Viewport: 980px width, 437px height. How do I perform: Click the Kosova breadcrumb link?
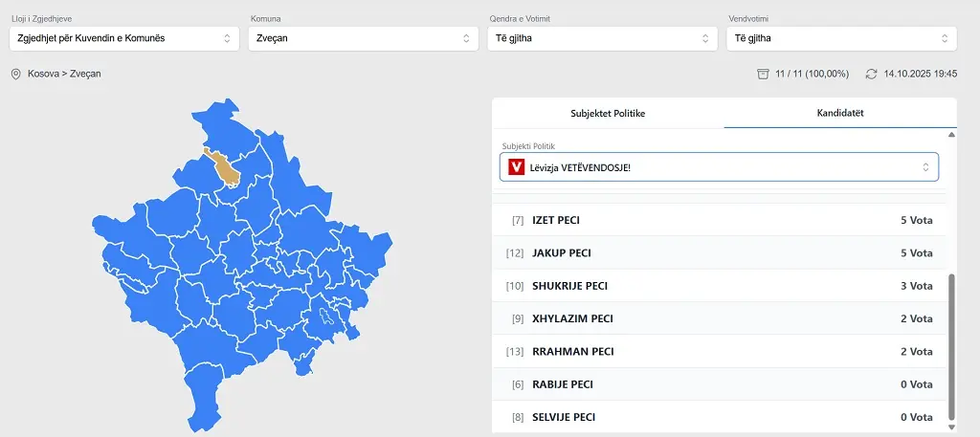click(43, 74)
